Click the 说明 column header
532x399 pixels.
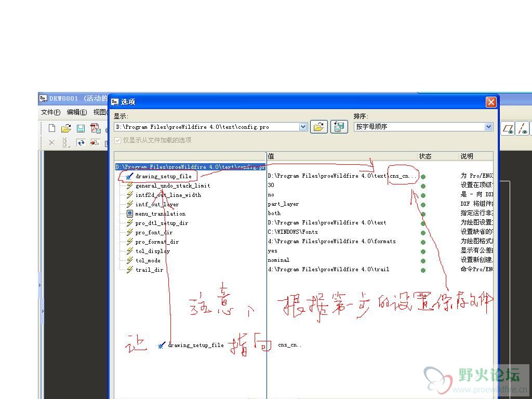pyautogui.click(x=476, y=156)
